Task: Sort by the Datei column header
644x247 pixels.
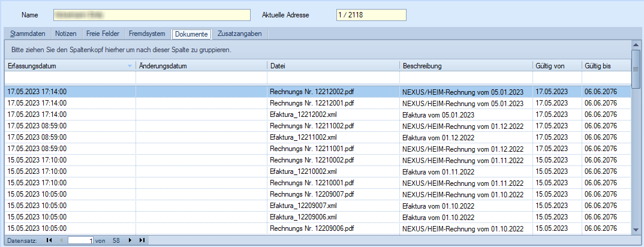Action: [333, 65]
